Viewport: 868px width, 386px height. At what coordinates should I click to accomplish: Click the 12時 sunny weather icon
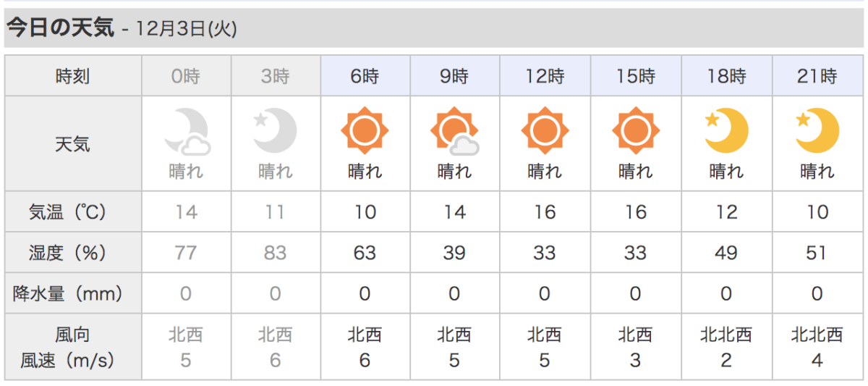[545, 131]
